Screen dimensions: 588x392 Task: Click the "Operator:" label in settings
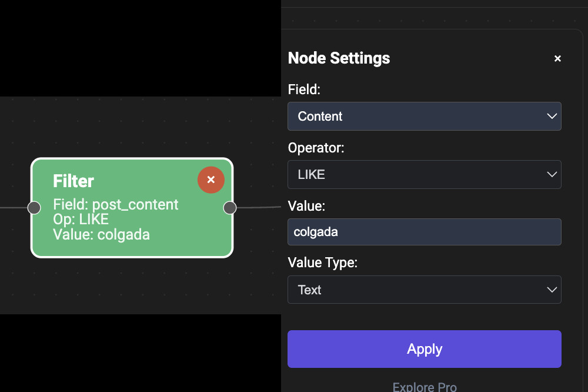click(x=316, y=148)
